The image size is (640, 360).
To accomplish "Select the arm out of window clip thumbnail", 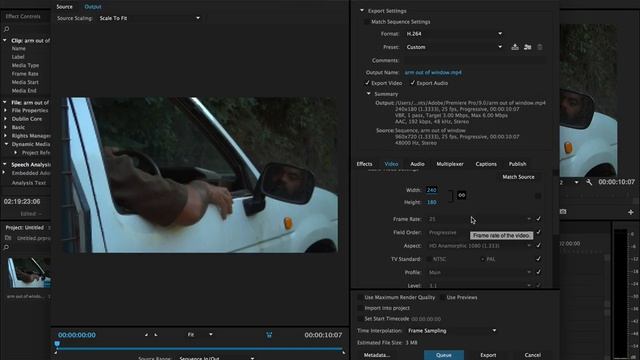I will tap(29, 273).
